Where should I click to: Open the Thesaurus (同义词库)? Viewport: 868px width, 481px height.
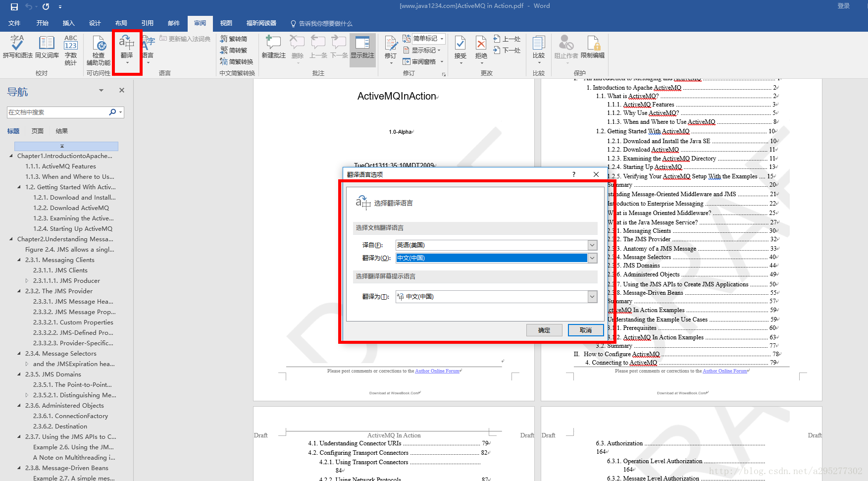pos(47,47)
